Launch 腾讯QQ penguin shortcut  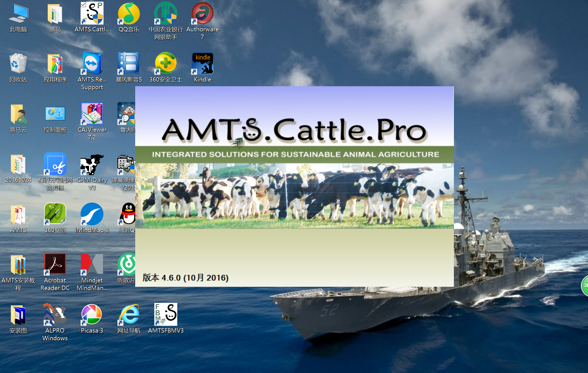[127, 219]
